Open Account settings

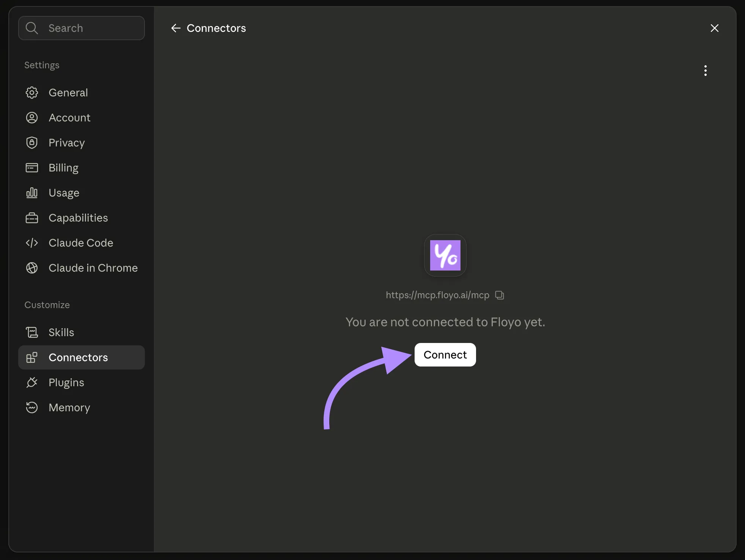pos(82,118)
